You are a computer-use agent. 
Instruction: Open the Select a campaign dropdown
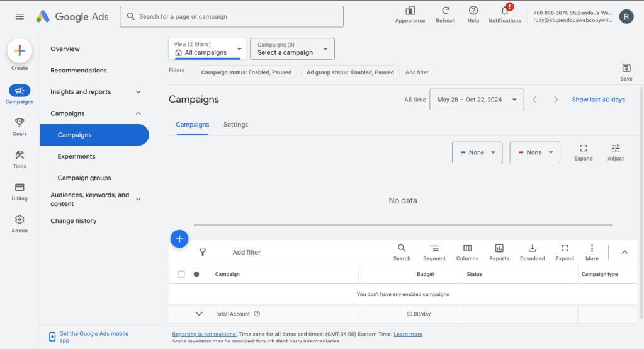[x=292, y=49]
